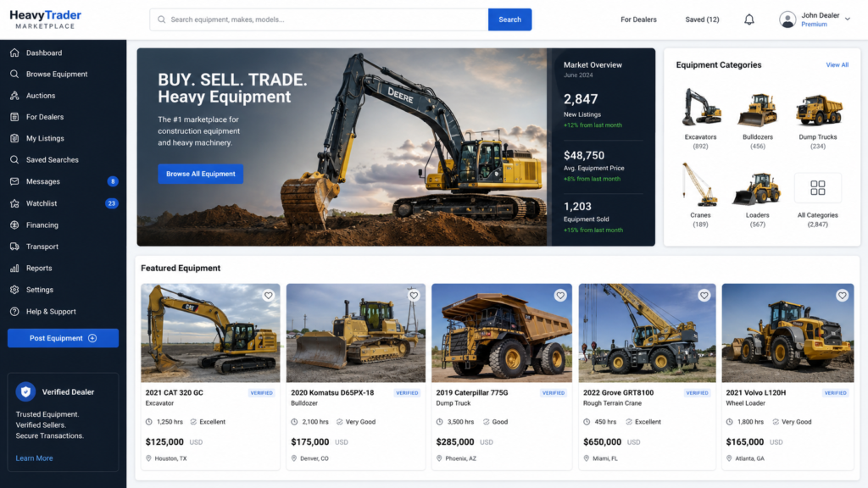Click the $48,750 Avg. Equipment Price stat

(x=594, y=166)
